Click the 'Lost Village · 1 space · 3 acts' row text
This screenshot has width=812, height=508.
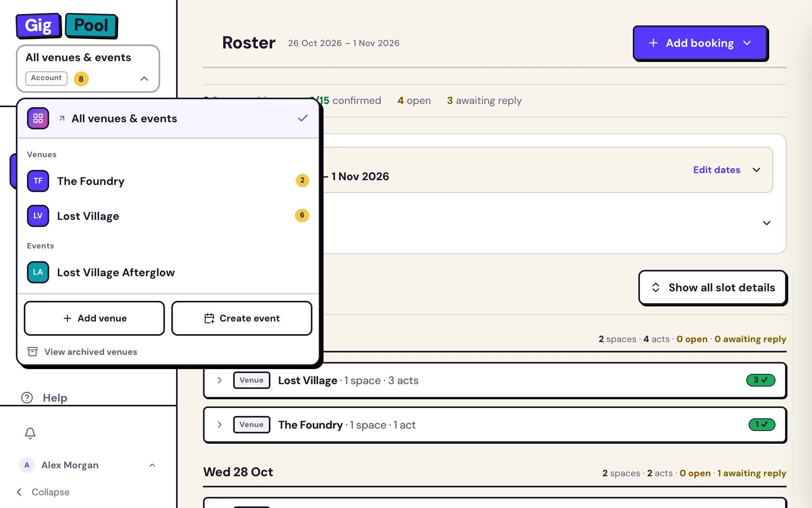348,380
